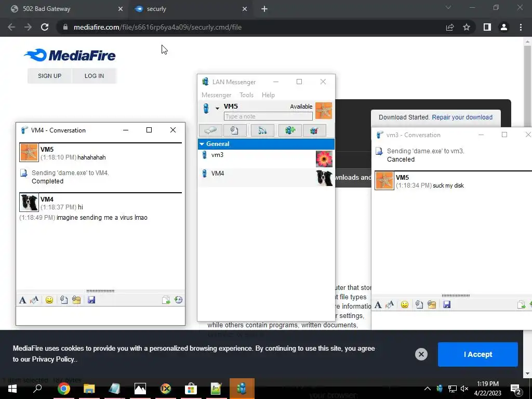The height and width of the screenshot is (399, 532).
Task: Click the LOG IN button on MediaFire
Action: point(95,76)
